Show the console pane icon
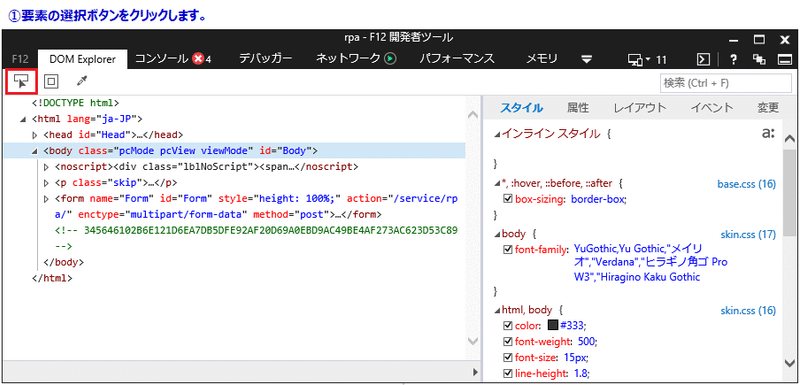This screenshot has height=385, width=800. tap(704, 60)
